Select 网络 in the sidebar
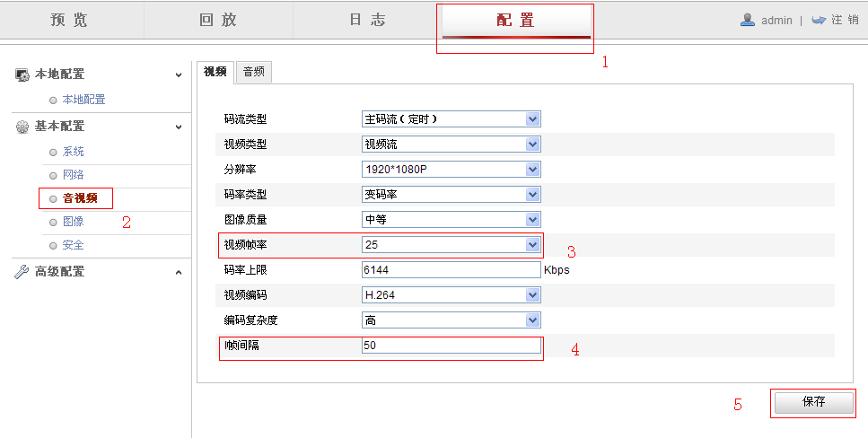Image resolution: width=868 pixels, height=438 pixels. [x=74, y=175]
